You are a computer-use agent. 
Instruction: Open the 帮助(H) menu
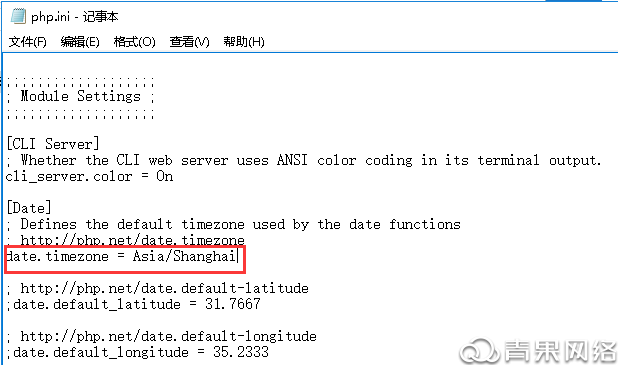(x=244, y=42)
